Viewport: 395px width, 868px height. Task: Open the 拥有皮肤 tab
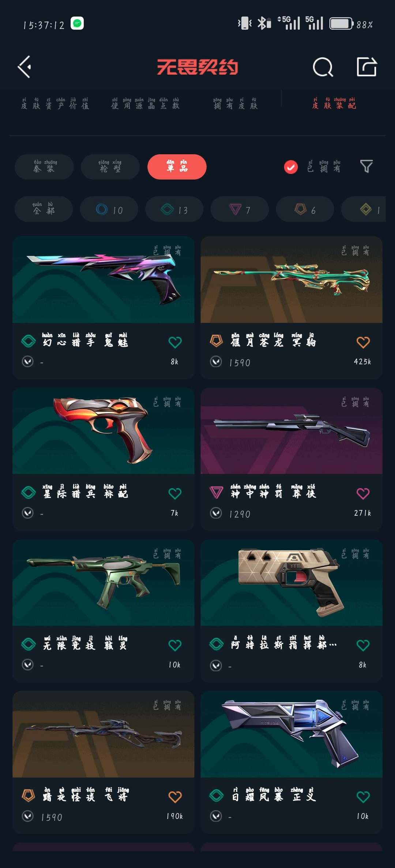236,103
